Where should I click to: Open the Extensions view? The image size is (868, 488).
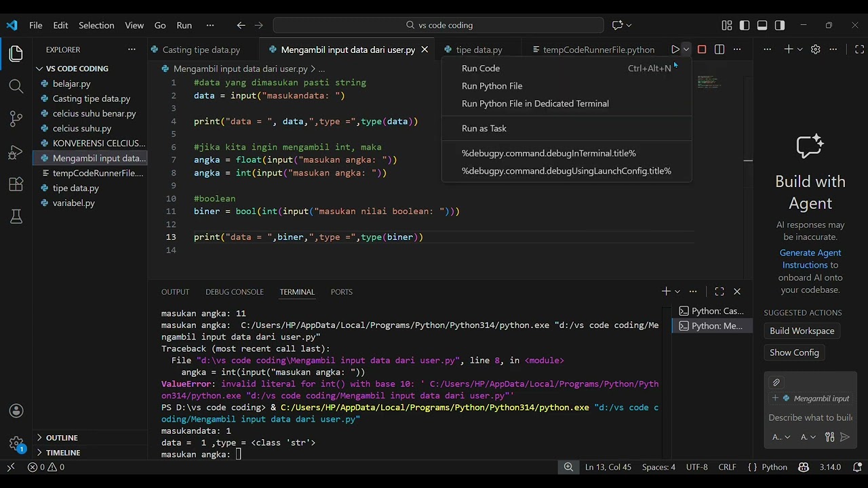(16, 184)
